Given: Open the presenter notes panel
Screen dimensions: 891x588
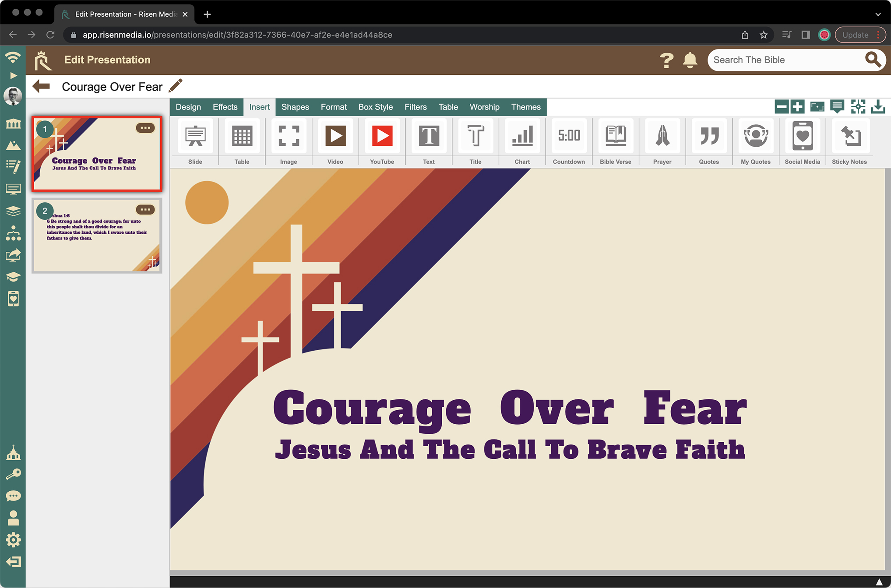Looking at the screenshot, I should [x=837, y=106].
